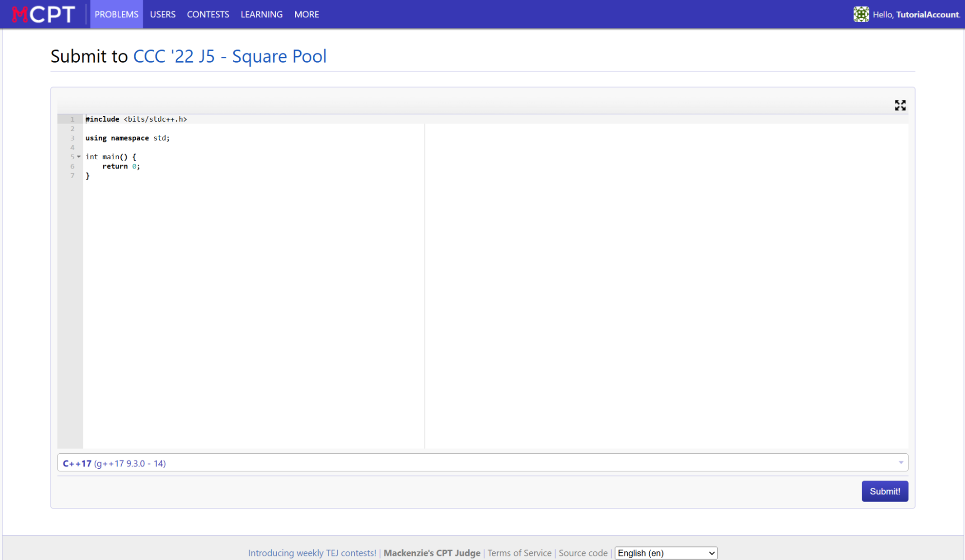View the judge's Source code
This screenshot has width=965, height=560.
pos(583,553)
